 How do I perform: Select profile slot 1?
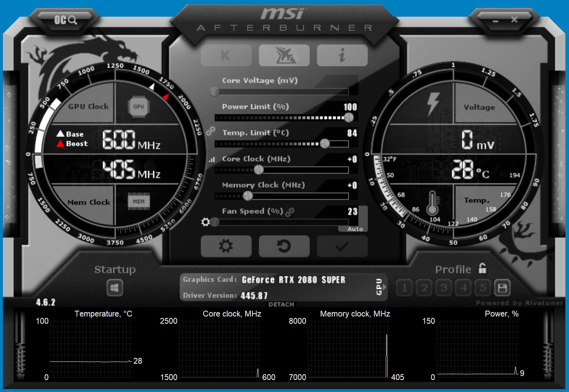coord(404,288)
